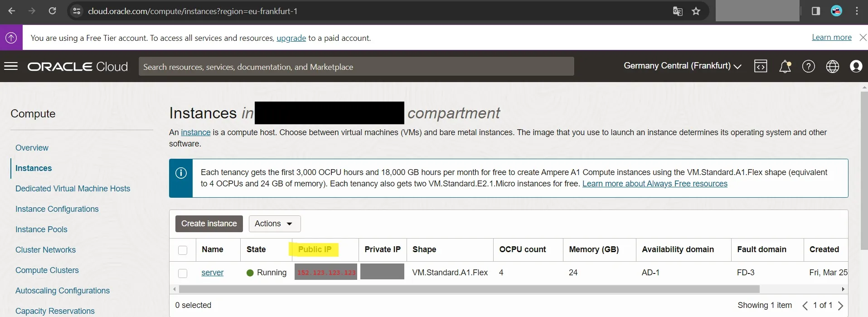Viewport: 868px width, 317px height.
Task: Reload the Oracle Cloud page
Action: pyautogui.click(x=52, y=11)
